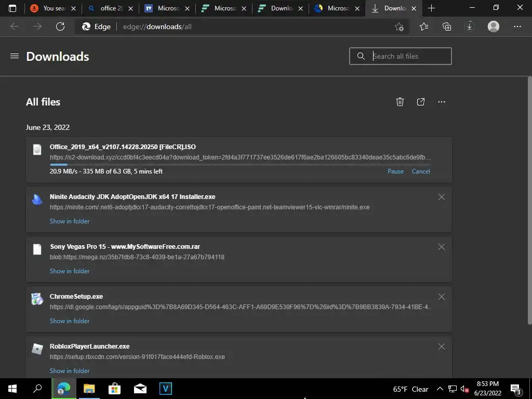This screenshot has width=532, height=399.
Task: Remove Ninite Audacity installer entry
Action: 442,197
